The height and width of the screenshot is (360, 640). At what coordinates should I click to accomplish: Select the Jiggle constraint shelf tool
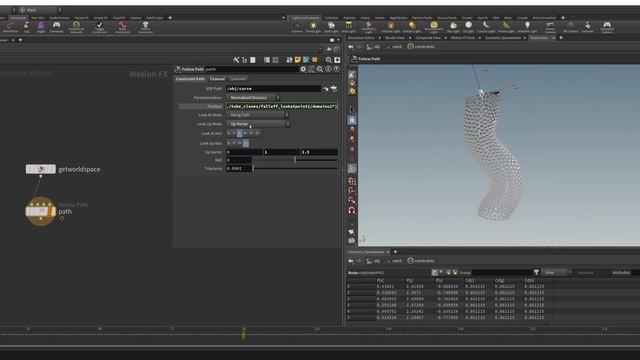click(x=41, y=27)
